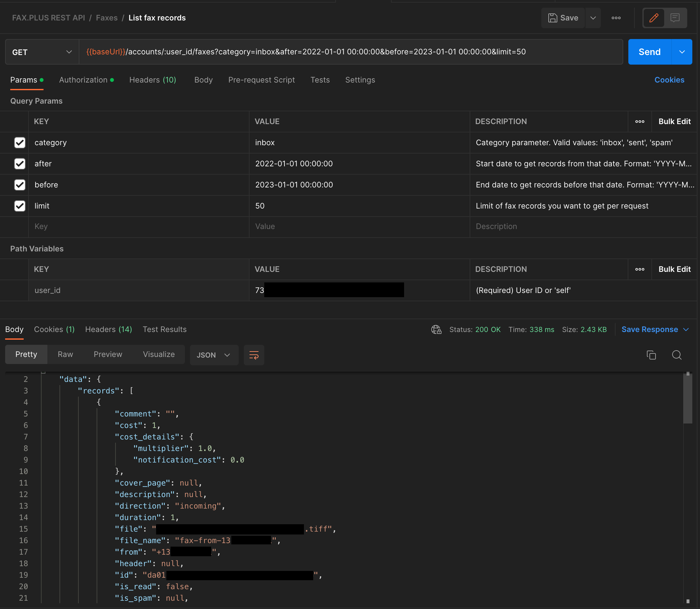This screenshot has width=700, height=609.
Task: Open the comments icon in header
Action: (675, 18)
